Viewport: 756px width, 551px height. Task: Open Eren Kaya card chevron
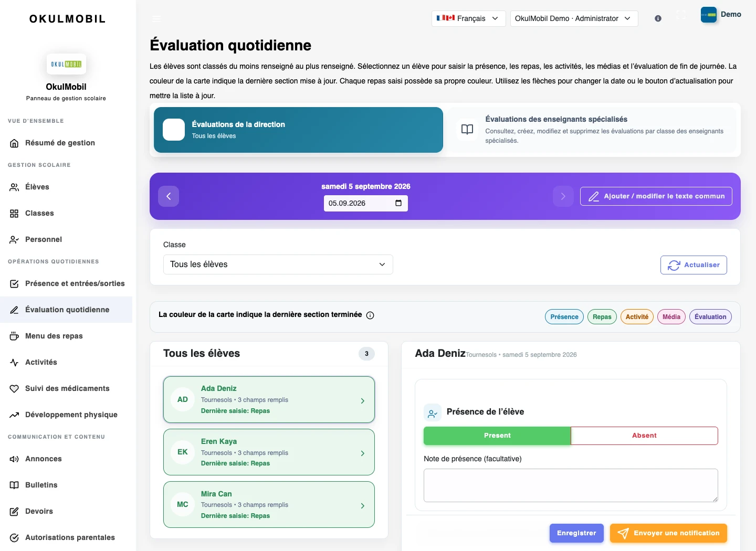362,453
